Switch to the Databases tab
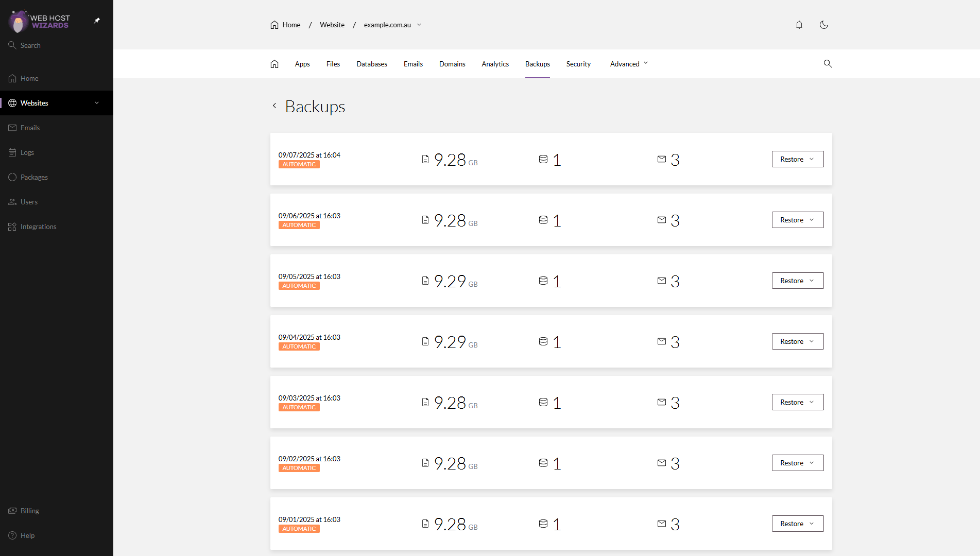Image resolution: width=980 pixels, height=556 pixels. pos(371,63)
